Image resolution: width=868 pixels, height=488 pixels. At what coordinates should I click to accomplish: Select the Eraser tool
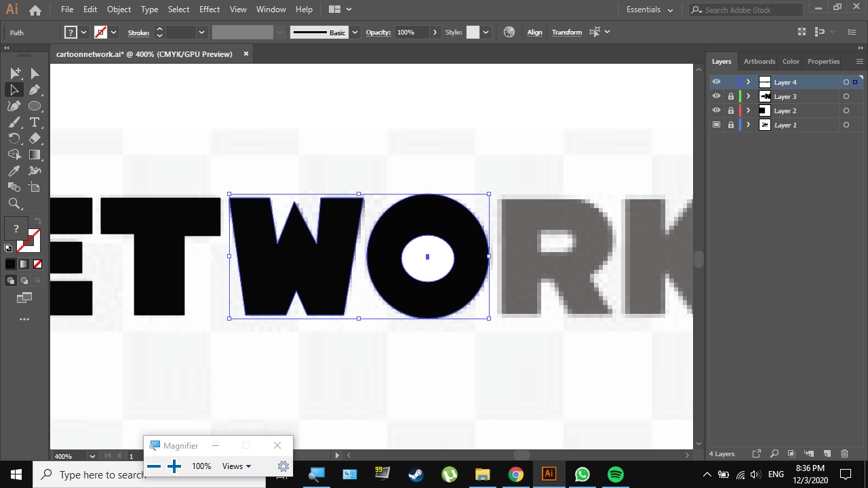pyautogui.click(x=35, y=138)
